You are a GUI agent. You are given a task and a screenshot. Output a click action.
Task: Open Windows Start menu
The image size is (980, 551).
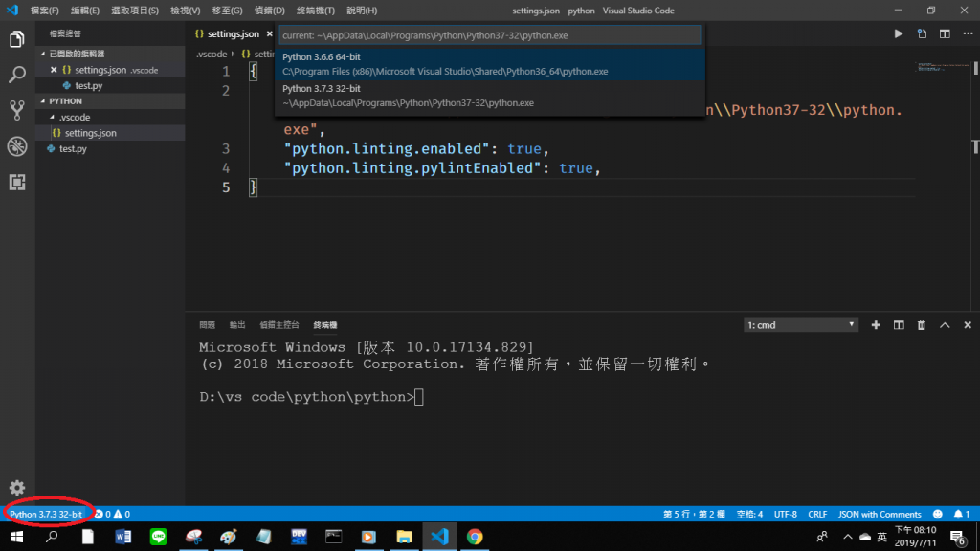tap(17, 537)
